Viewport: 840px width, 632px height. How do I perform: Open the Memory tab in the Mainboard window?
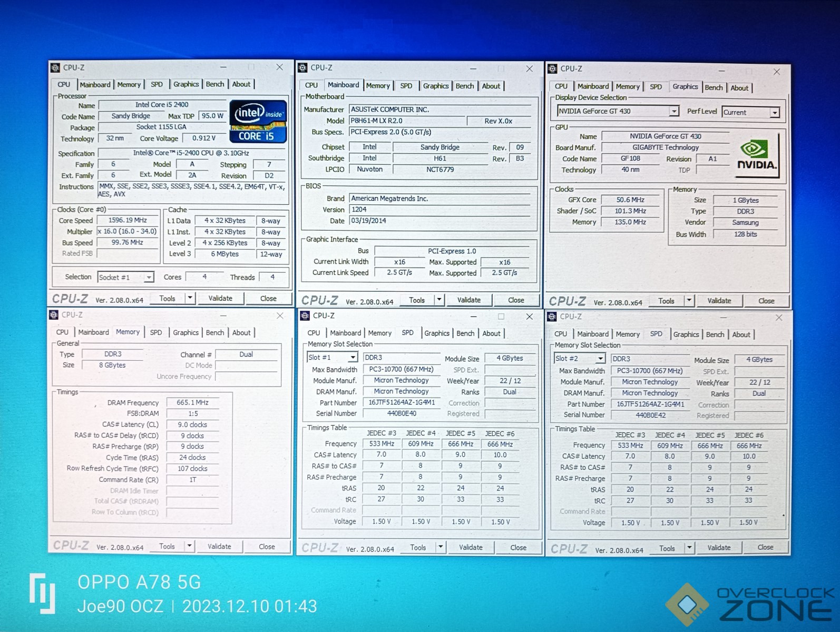point(378,86)
